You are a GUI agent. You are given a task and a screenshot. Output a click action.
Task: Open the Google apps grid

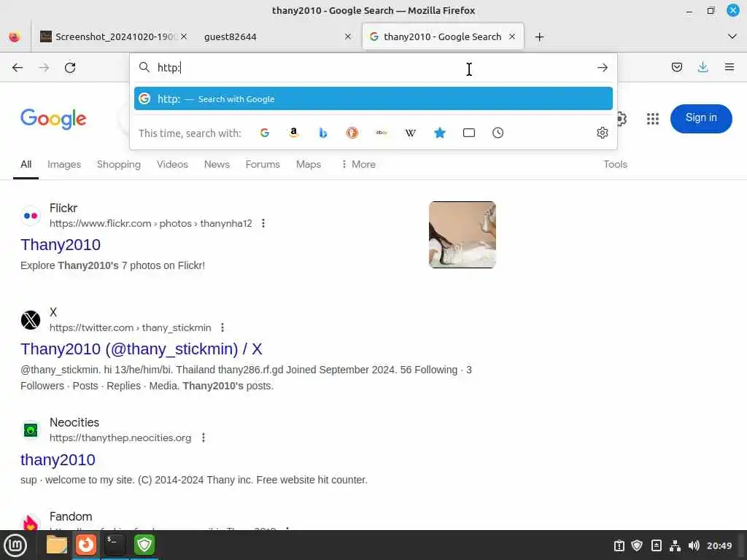(x=653, y=119)
